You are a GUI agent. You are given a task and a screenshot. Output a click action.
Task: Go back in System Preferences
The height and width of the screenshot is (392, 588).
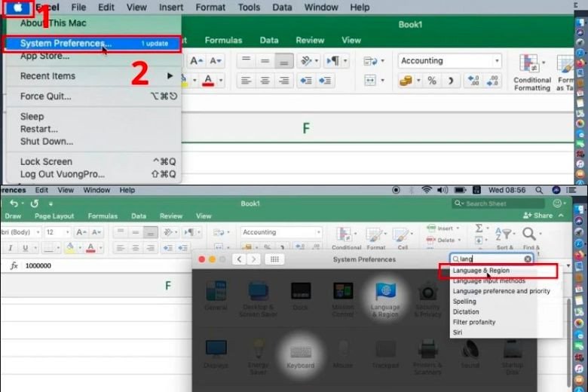[x=239, y=259]
